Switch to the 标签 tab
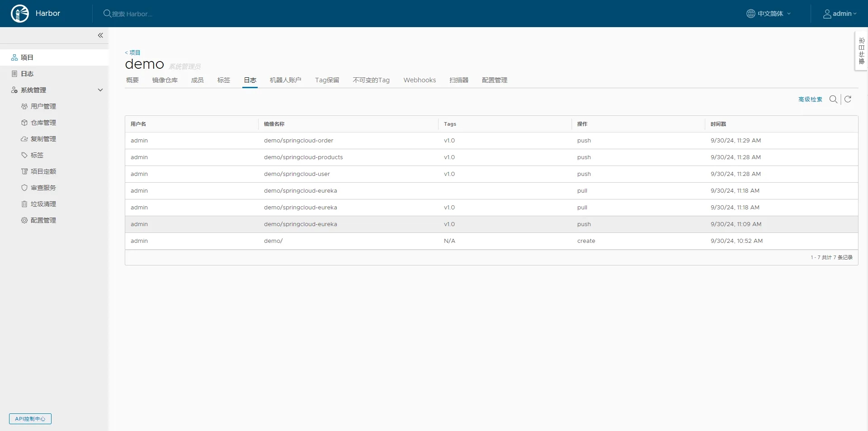868x431 pixels. pyautogui.click(x=223, y=80)
